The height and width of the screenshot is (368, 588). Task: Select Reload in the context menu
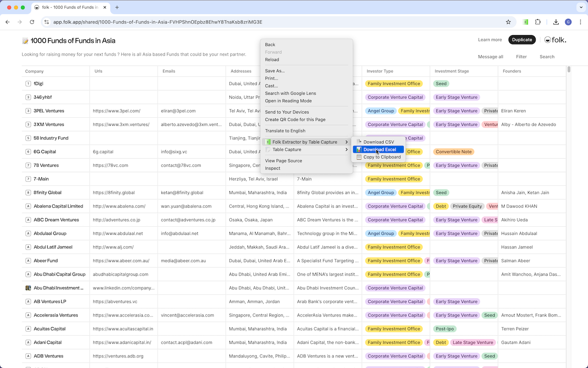click(306, 59)
